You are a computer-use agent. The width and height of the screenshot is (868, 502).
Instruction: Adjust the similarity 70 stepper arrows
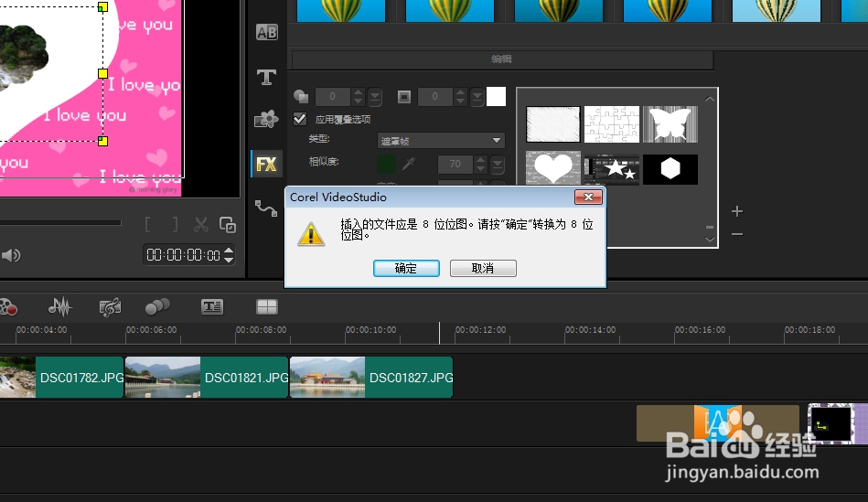coord(480,164)
